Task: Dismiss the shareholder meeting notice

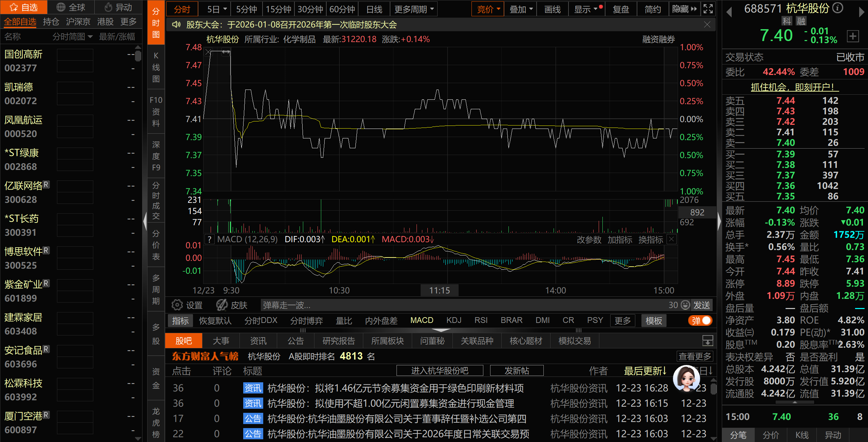Action: [x=707, y=25]
